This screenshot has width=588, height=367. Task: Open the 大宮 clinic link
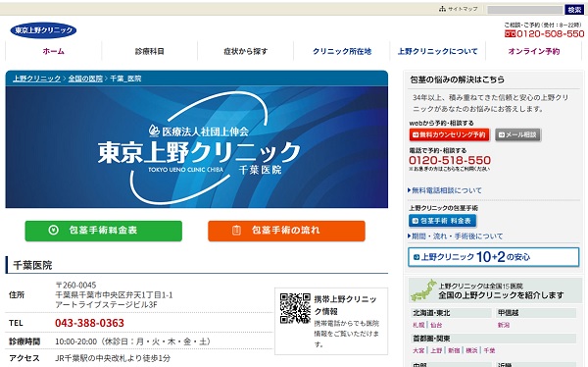click(x=418, y=350)
